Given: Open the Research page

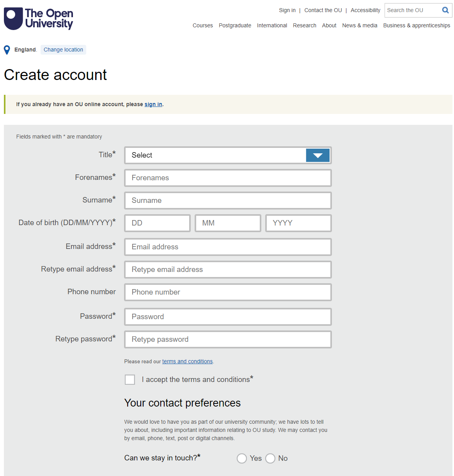Looking at the screenshot, I should (304, 25).
